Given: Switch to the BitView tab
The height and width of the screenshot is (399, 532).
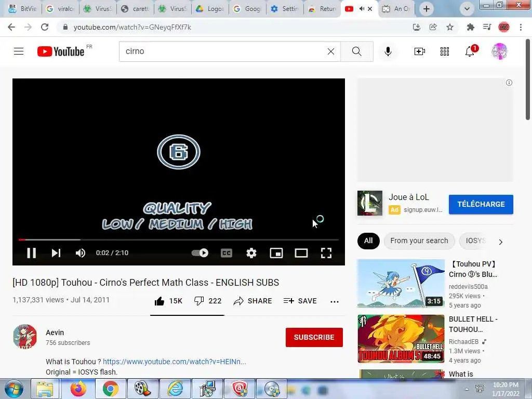Looking at the screenshot, I should point(23,9).
